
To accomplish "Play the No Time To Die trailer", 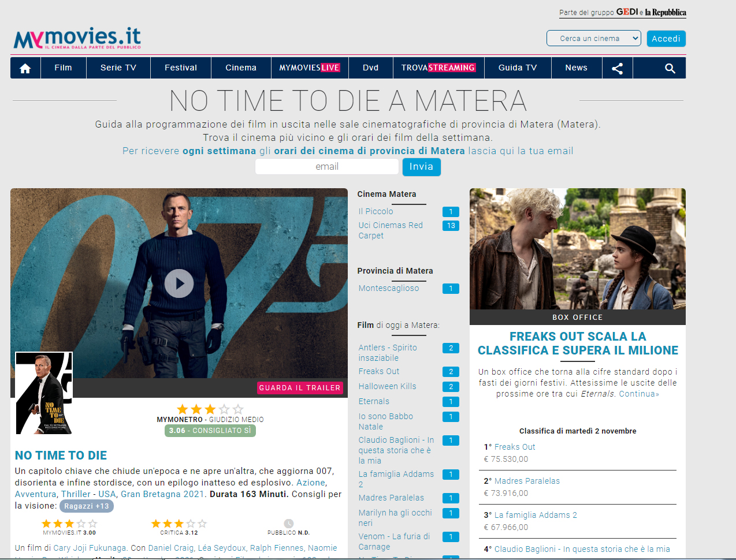I will click(x=179, y=283).
